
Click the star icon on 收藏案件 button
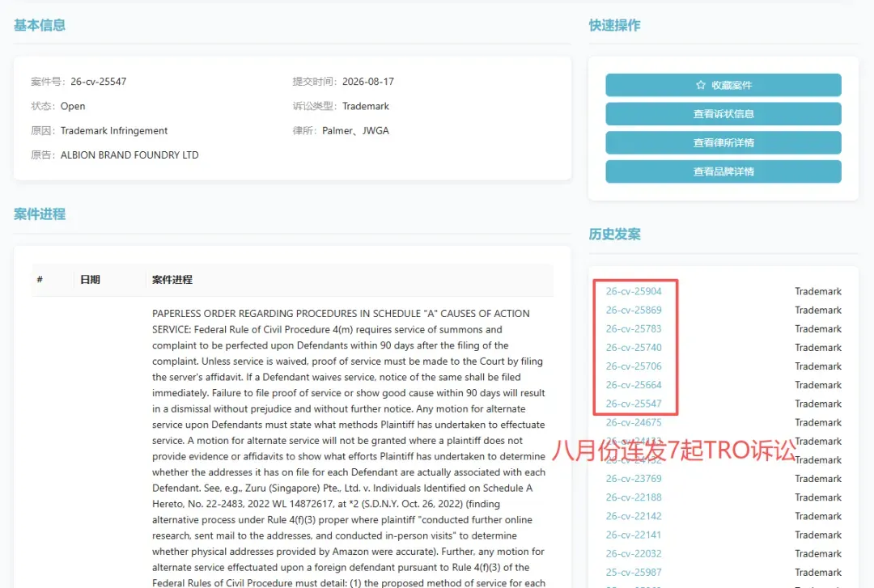[701, 85]
